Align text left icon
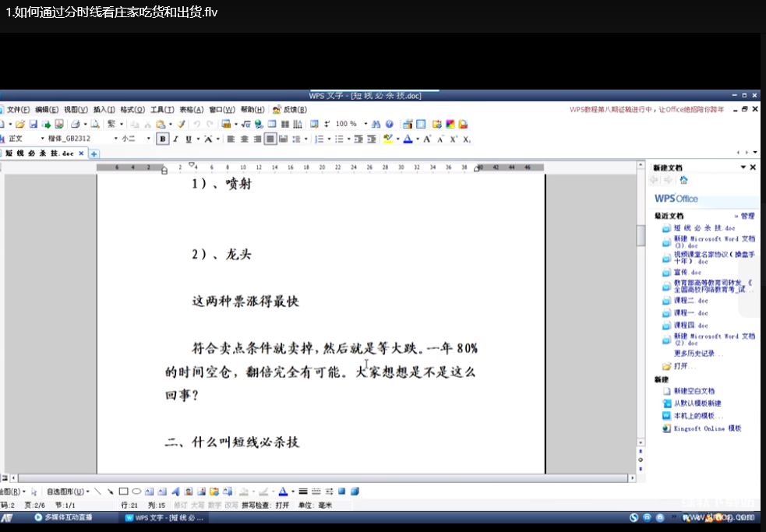 point(231,139)
